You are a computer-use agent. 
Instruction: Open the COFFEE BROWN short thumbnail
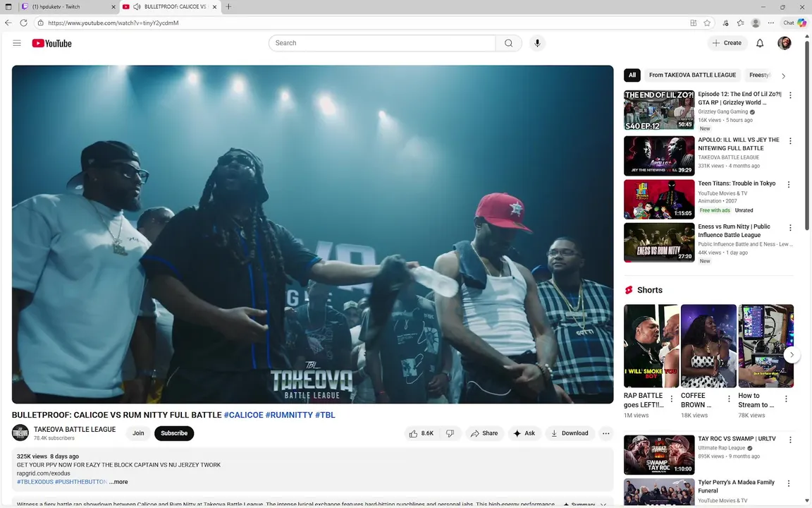708,346
